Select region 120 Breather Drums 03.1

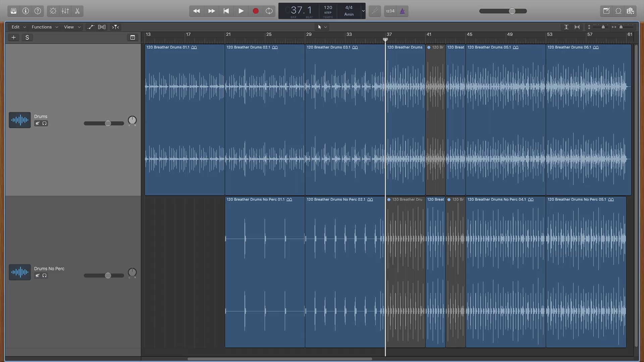[345, 120]
